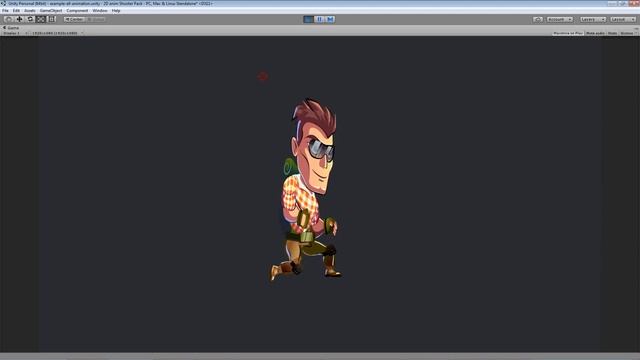The width and height of the screenshot is (640, 360).
Task: Click the red crosshair target in game view
Action: coord(262,76)
